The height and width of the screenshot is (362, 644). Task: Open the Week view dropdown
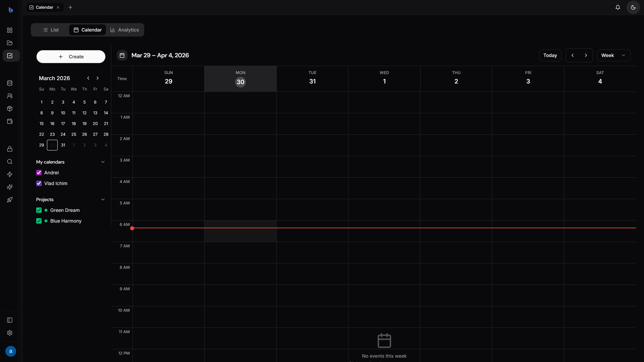click(613, 55)
